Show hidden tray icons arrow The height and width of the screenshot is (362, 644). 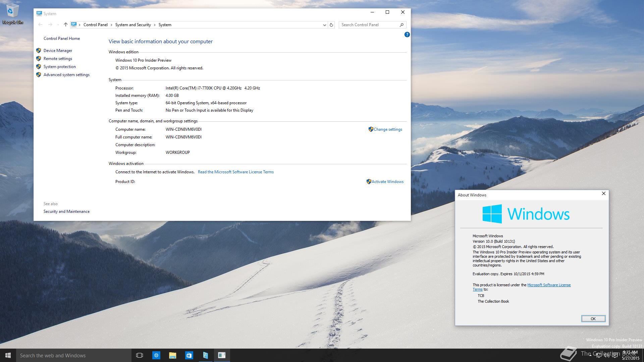tap(590, 356)
